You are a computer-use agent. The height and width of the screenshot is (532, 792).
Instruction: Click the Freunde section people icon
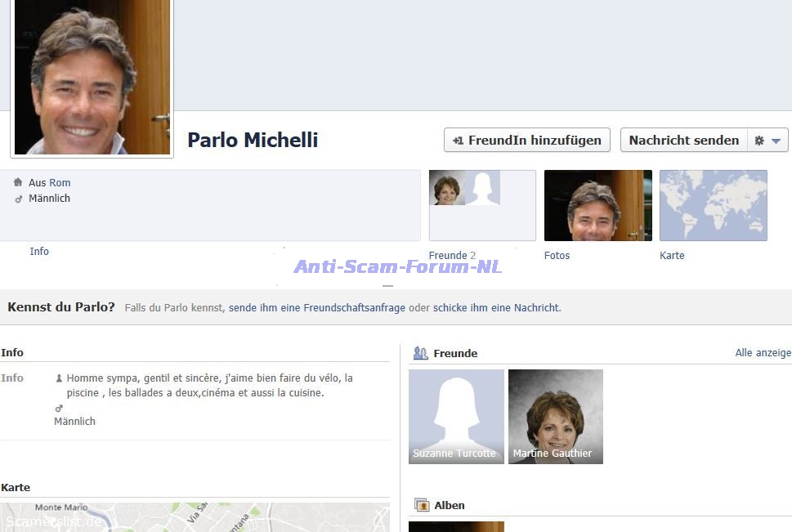pyautogui.click(x=420, y=353)
